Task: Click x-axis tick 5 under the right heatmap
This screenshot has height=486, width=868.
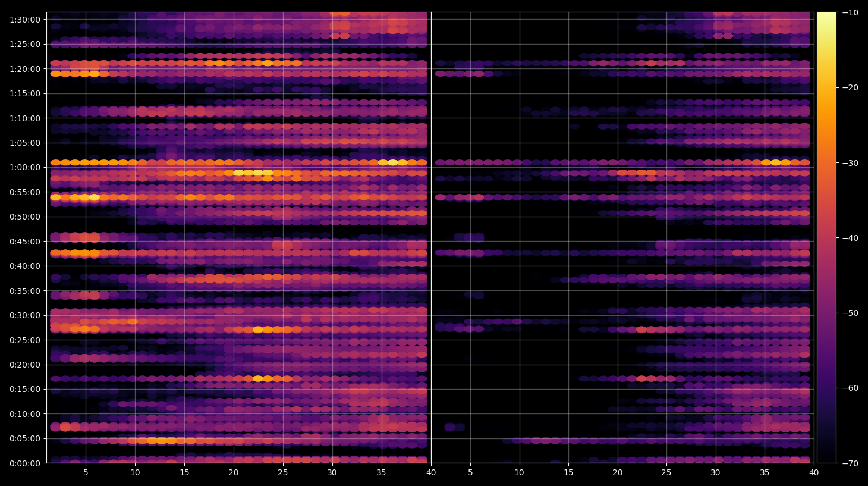Action: [470, 473]
